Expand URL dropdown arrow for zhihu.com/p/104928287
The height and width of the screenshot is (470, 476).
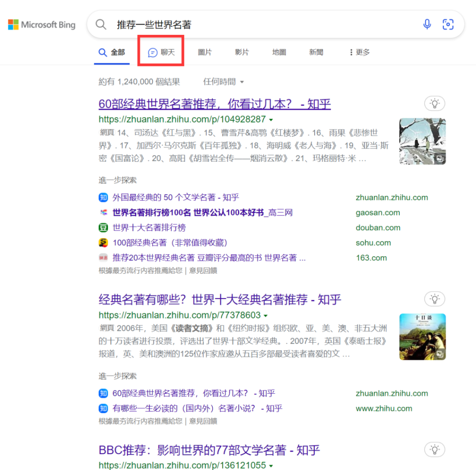271,120
